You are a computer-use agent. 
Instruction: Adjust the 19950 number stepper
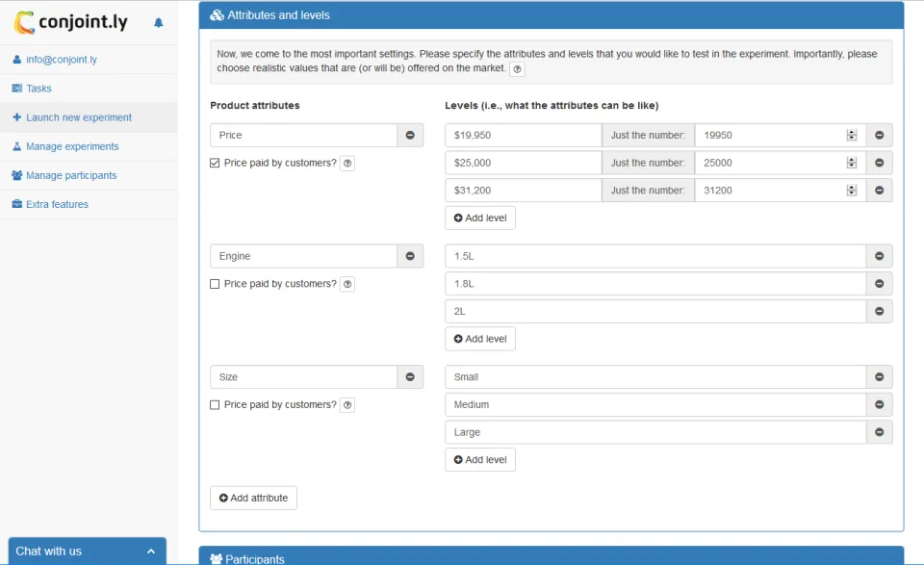(852, 135)
